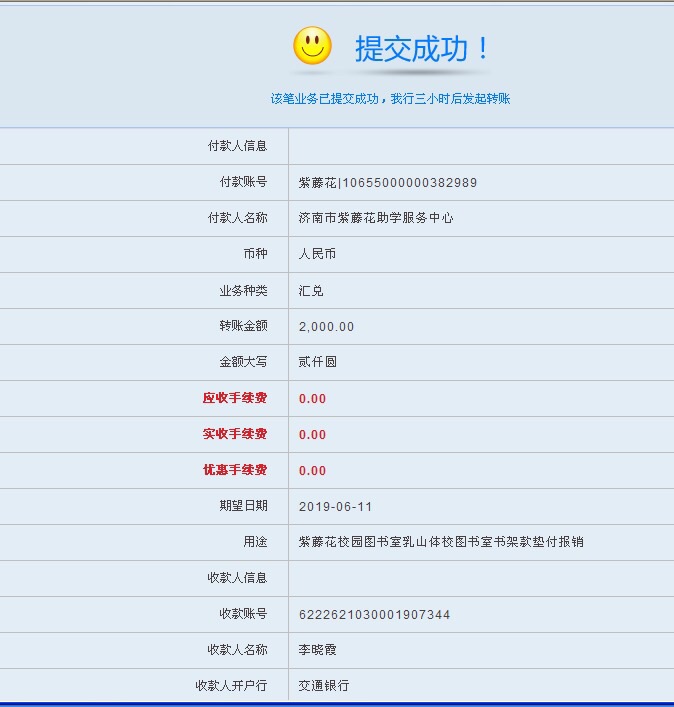Viewport: 674px width, 707px height.
Task: Select the 0.00 value beside 优惠手续费
Action: pyautogui.click(x=312, y=471)
